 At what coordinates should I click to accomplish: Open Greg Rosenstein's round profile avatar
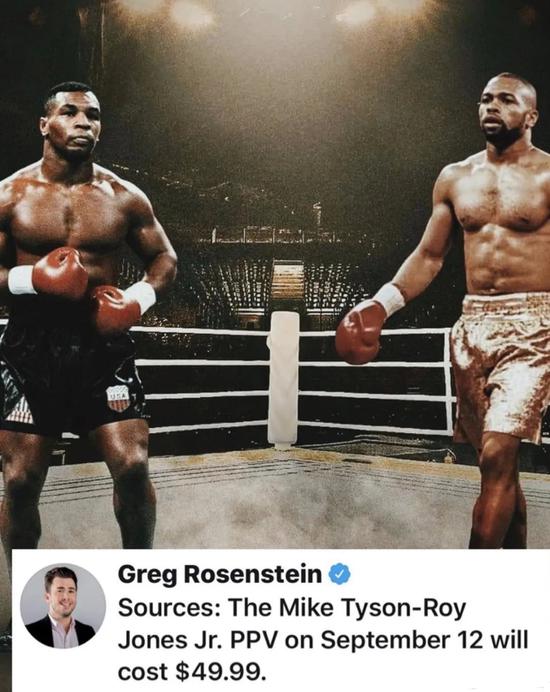click(63, 606)
